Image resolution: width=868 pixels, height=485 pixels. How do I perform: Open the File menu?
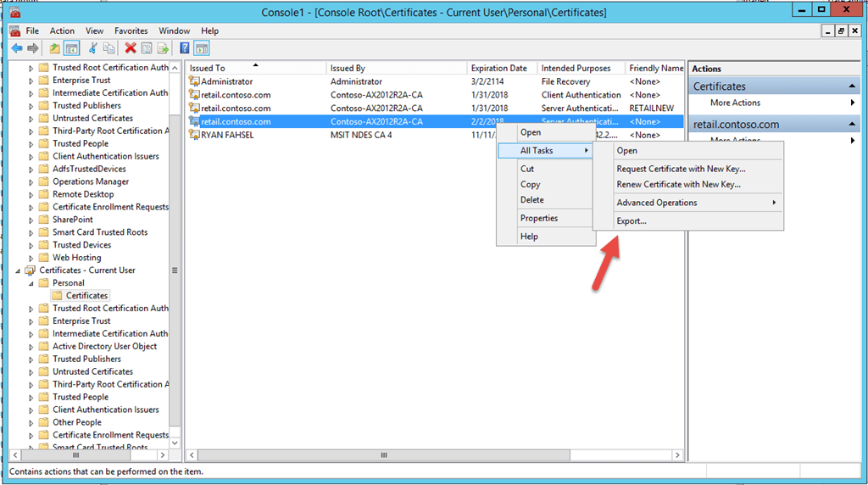(x=32, y=31)
